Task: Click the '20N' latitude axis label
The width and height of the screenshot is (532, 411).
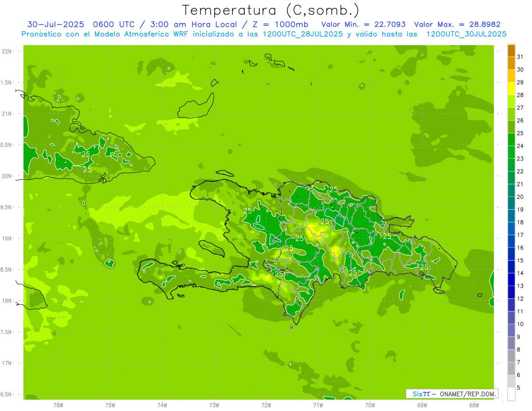Action: click(x=8, y=176)
